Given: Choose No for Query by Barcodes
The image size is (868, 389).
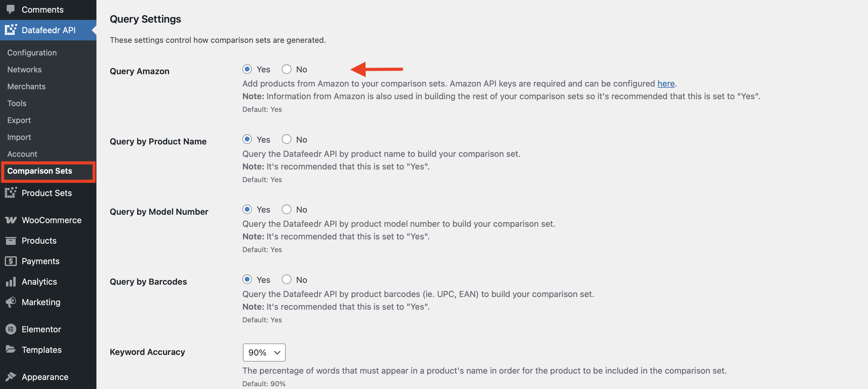Looking at the screenshot, I should click(x=286, y=280).
